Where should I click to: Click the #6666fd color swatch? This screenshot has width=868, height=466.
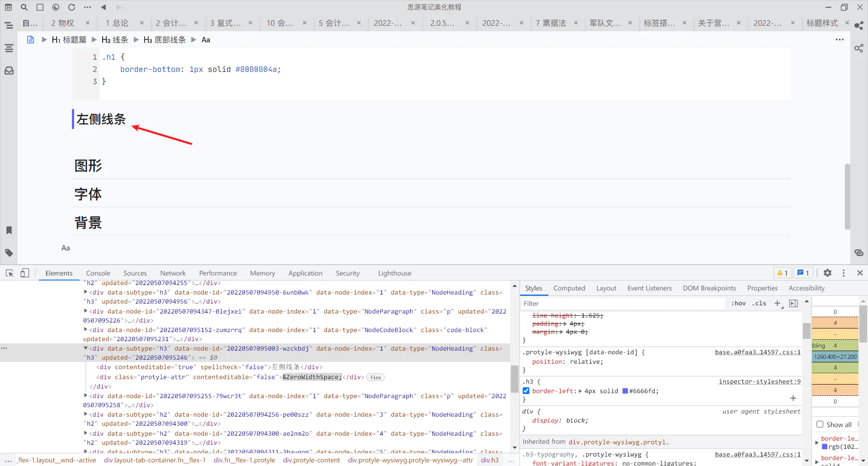(625, 391)
